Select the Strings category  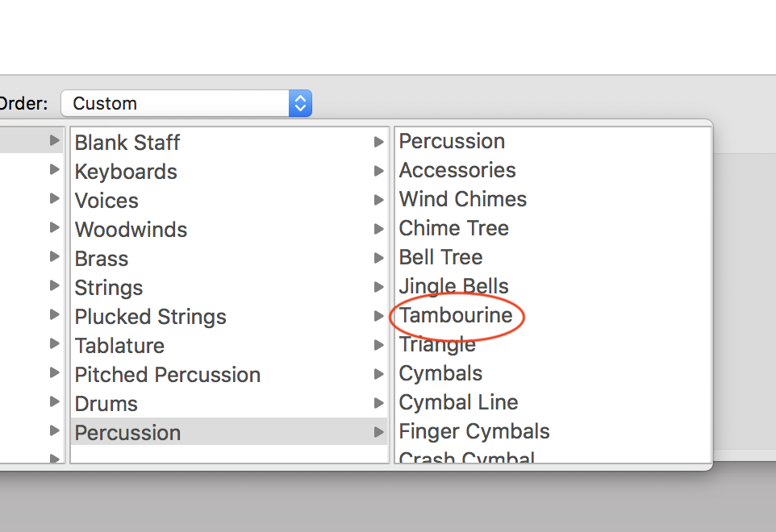108,288
